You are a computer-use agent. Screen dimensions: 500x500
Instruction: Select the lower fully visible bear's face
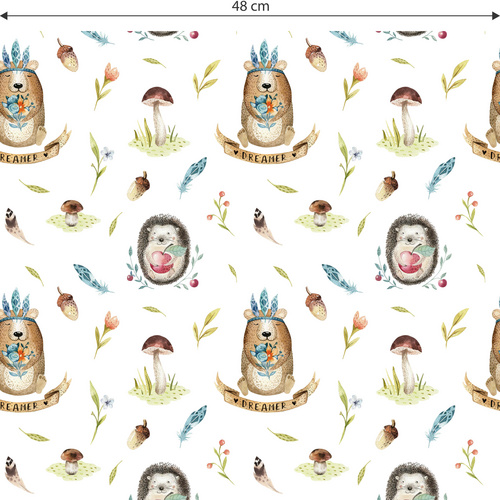point(266,332)
